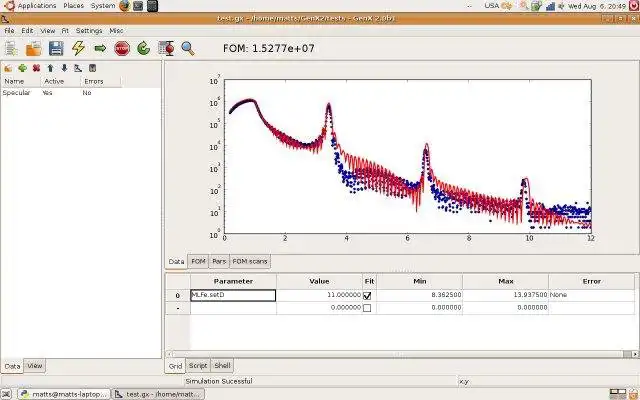This screenshot has width=640, height=400.
Task: Click the error bars calculation icon
Action: click(x=166, y=49)
